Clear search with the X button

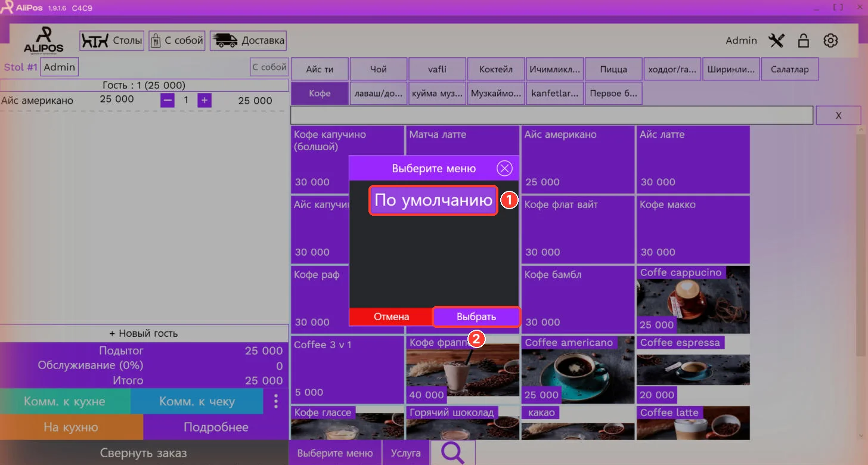(838, 116)
